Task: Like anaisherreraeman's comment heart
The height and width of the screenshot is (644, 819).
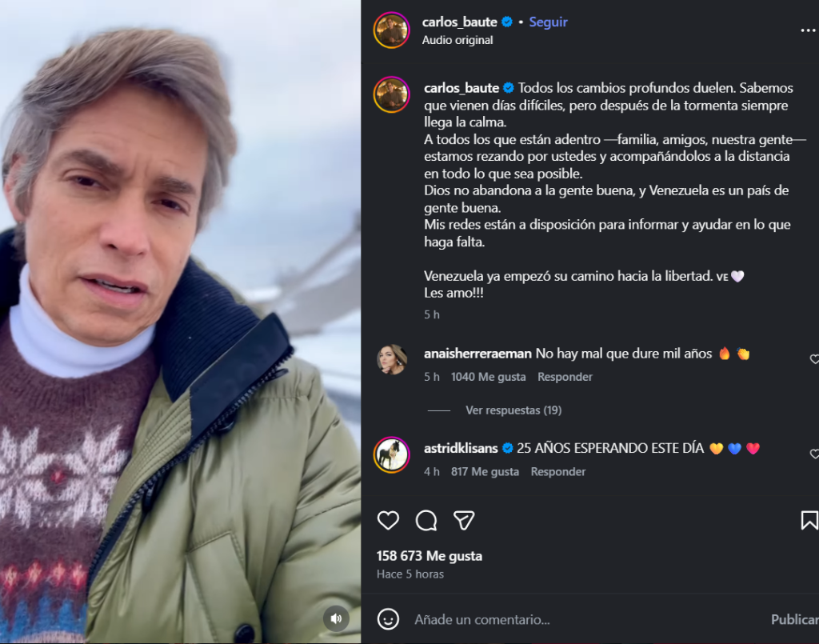Action: click(814, 359)
